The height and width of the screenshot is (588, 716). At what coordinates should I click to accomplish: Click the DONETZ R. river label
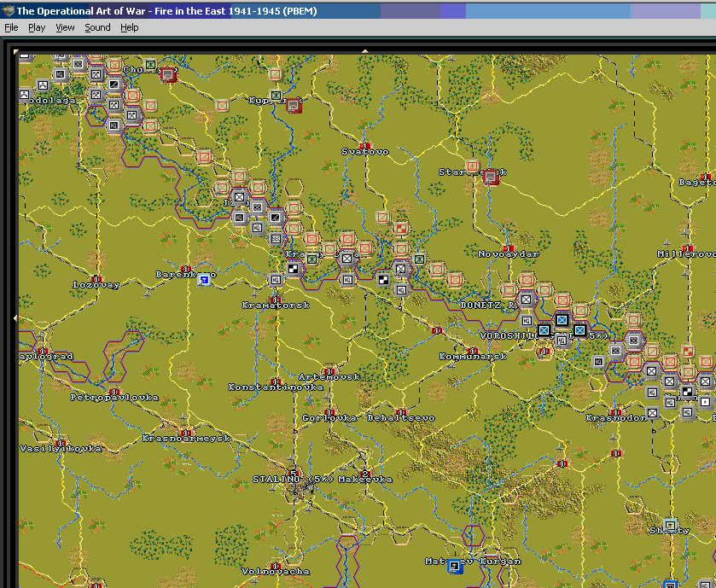[x=488, y=305]
